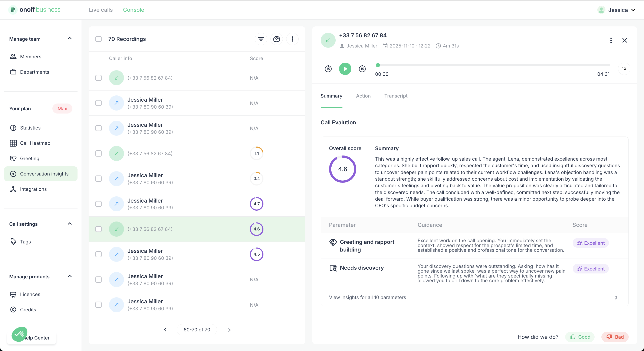644x351 pixels.
Task: Click the 4.5 score ring in the recordings list
Action: [x=256, y=254]
